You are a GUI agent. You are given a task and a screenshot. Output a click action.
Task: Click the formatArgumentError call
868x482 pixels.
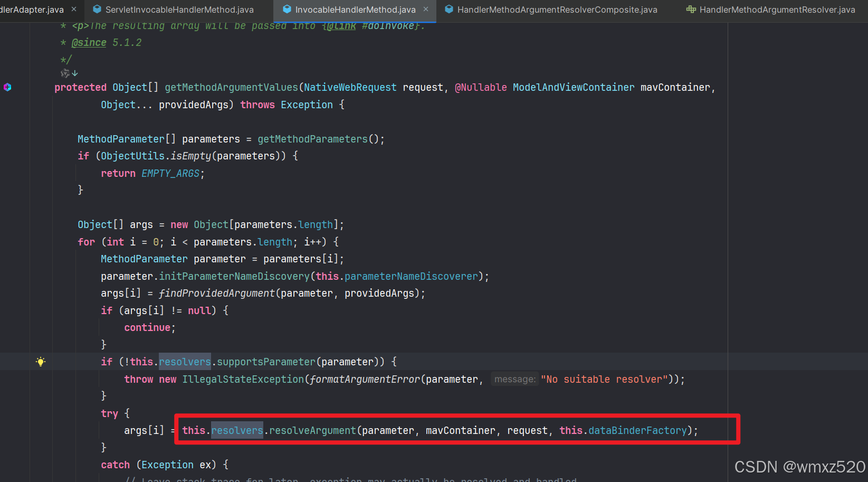pos(365,379)
